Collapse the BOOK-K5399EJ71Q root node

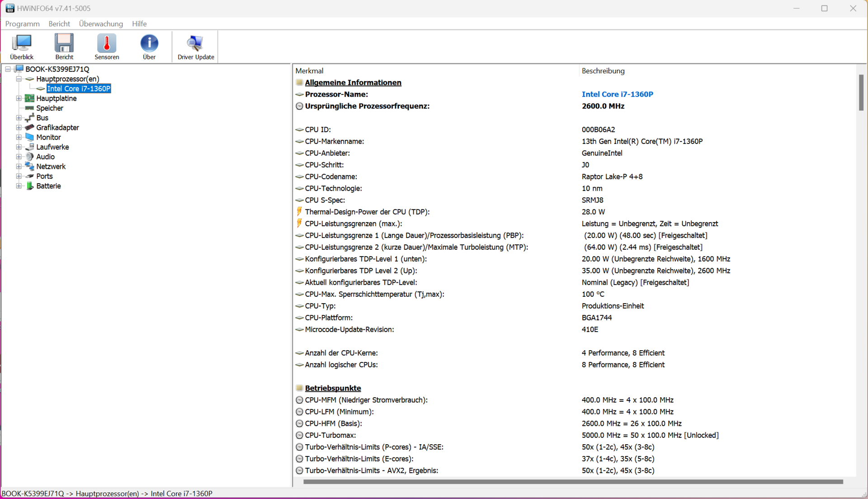[8, 69]
